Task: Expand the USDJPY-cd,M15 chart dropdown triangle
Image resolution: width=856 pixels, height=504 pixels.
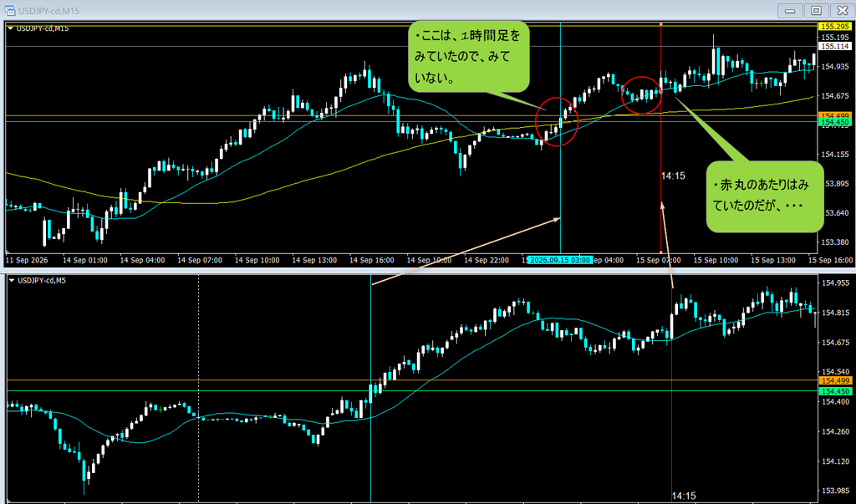Action: [10, 28]
